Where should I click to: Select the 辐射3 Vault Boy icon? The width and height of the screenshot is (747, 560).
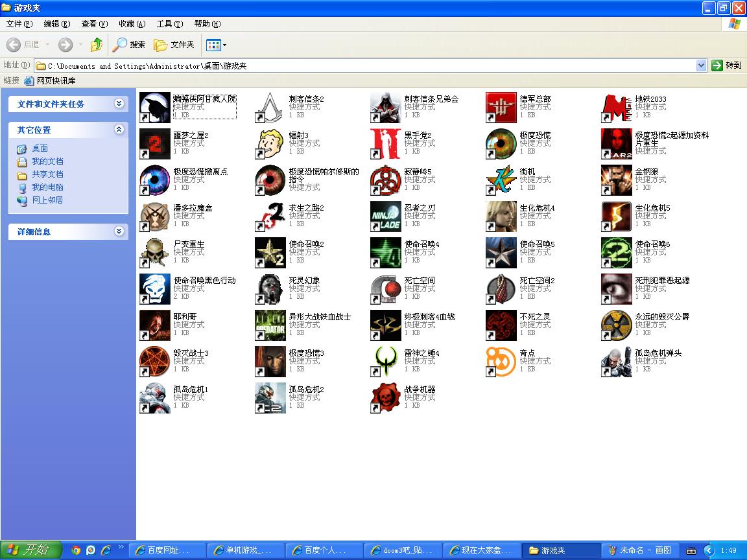[270, 144]
